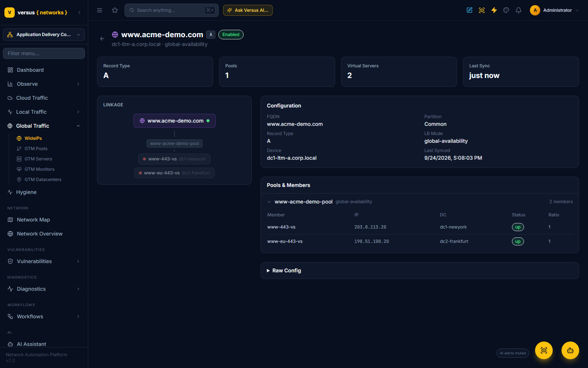The image size is (588, 368).
Task: Click the scan icon in the top bar
Action: pyautogui.click(x=482, y=10)
